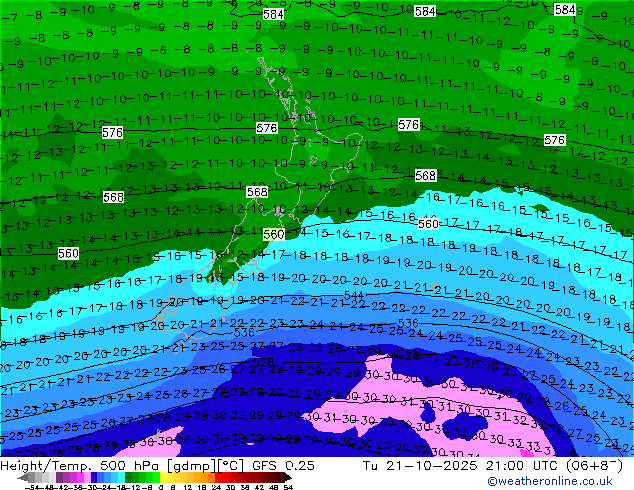Click the grey left arrow of the color scale
Viewport: 634px width, 490px height.
(x=23, y=478)
